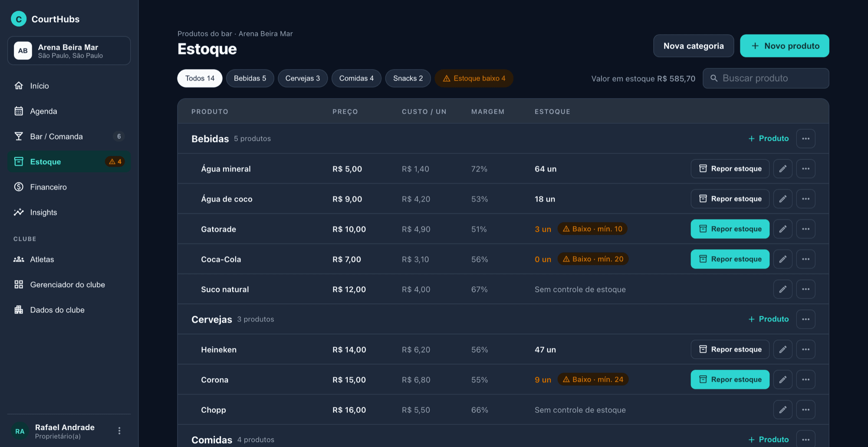
Task: Open three-dot menu in Corona row
Action: click(x=806, y=380)
